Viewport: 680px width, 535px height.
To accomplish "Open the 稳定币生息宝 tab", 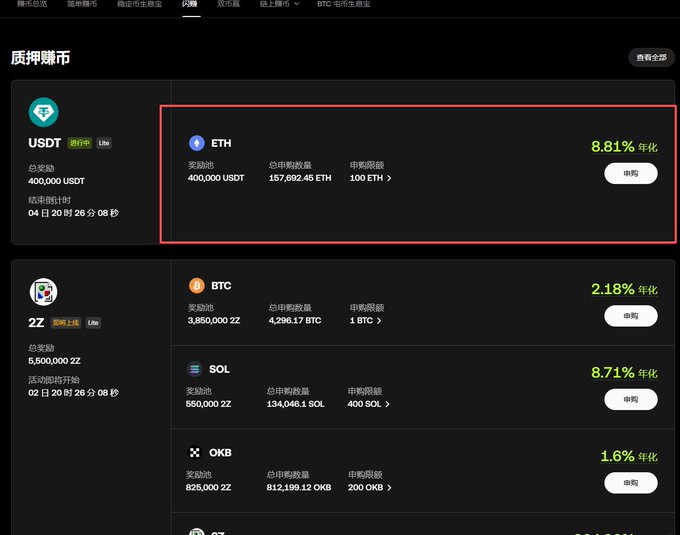I will [x=139, y=4].
